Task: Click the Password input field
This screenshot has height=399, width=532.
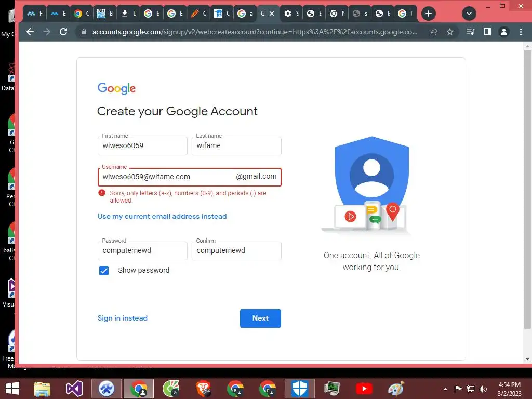Action: tap(142, 251)
